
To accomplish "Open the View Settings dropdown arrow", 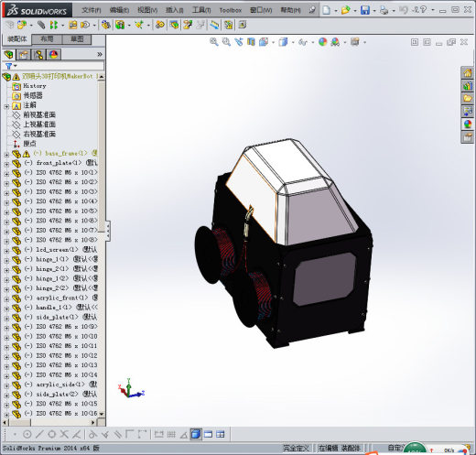I will coord(365,42).
